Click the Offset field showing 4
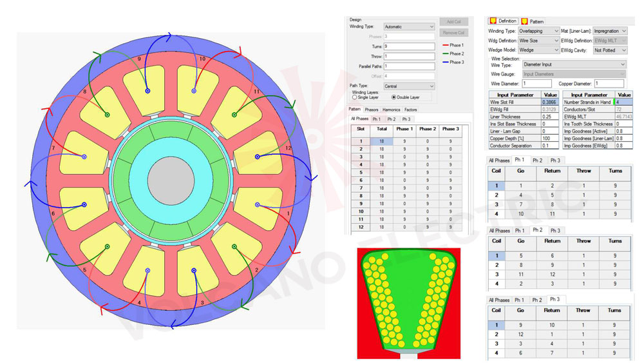The height and width of the screenshot is (363, 644). tap(409, 77)
